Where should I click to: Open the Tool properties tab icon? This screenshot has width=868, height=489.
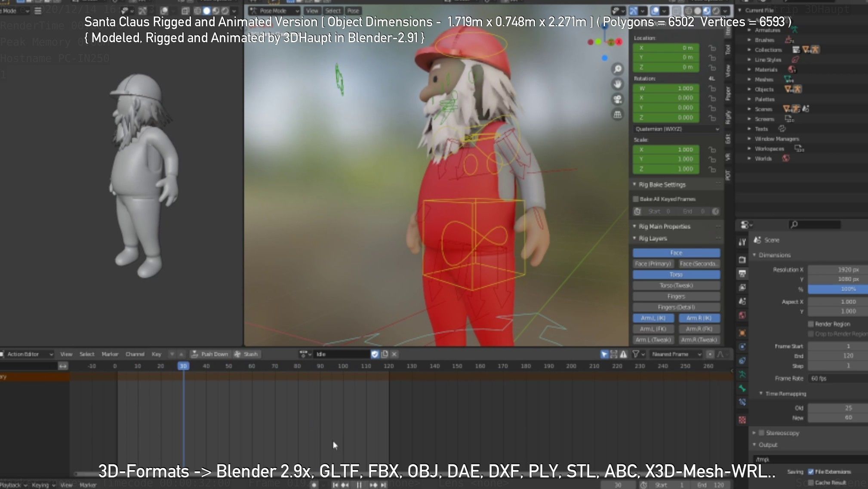point(742,242)
